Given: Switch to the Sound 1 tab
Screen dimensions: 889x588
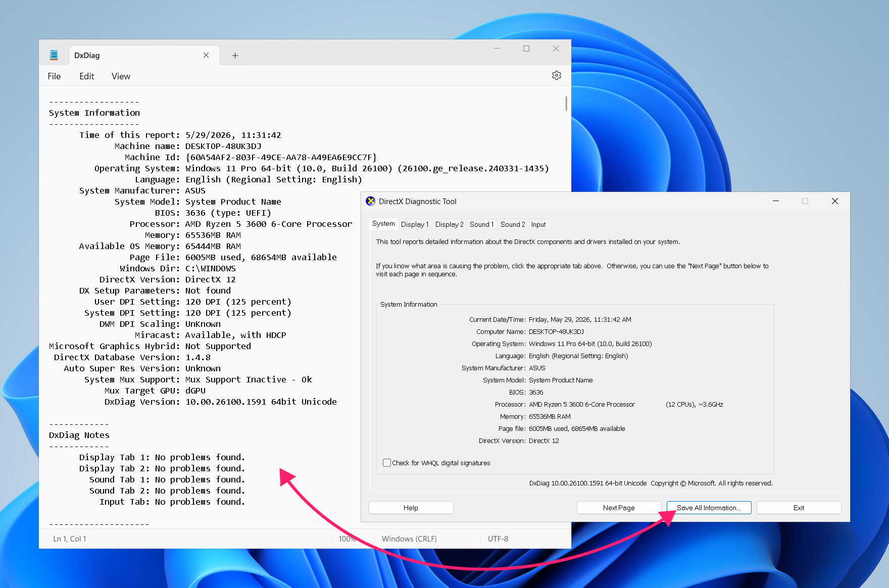Looking at the screenshot, I should (481, 224).
